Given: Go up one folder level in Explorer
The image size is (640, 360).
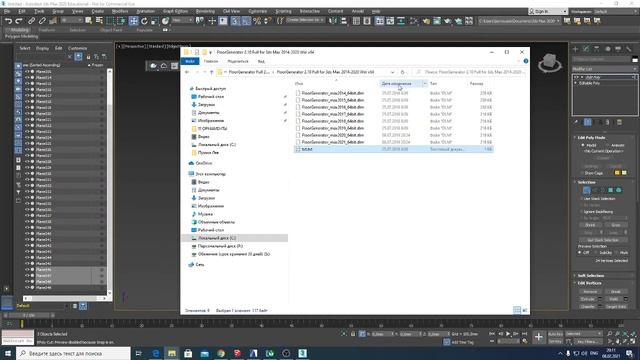Looking at the screenshot, I should [x=211, y=72].
